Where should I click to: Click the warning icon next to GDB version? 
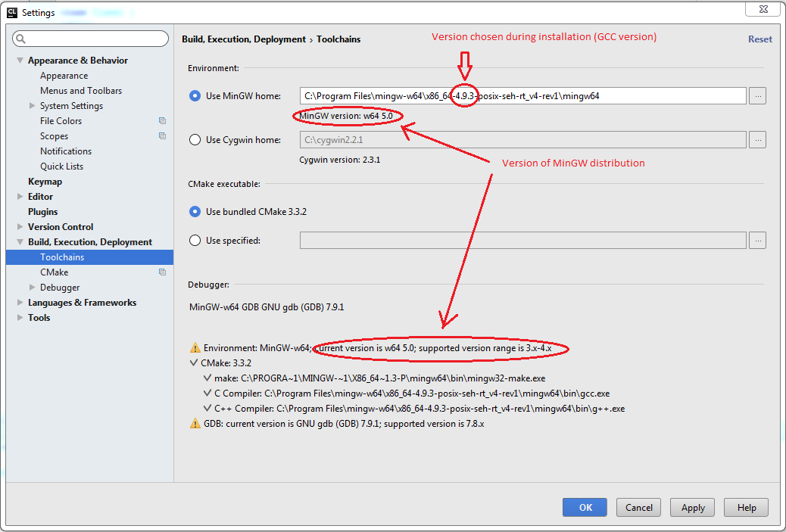195,424
